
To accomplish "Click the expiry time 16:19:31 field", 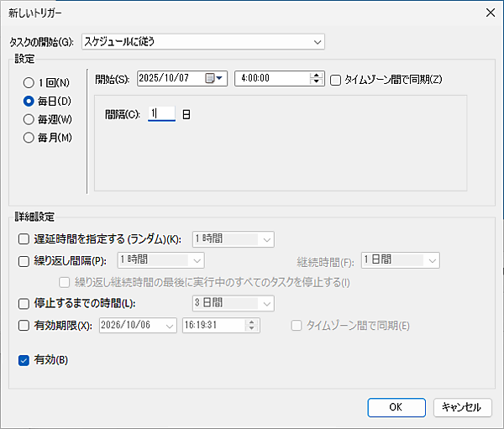I will pos(221,325).
